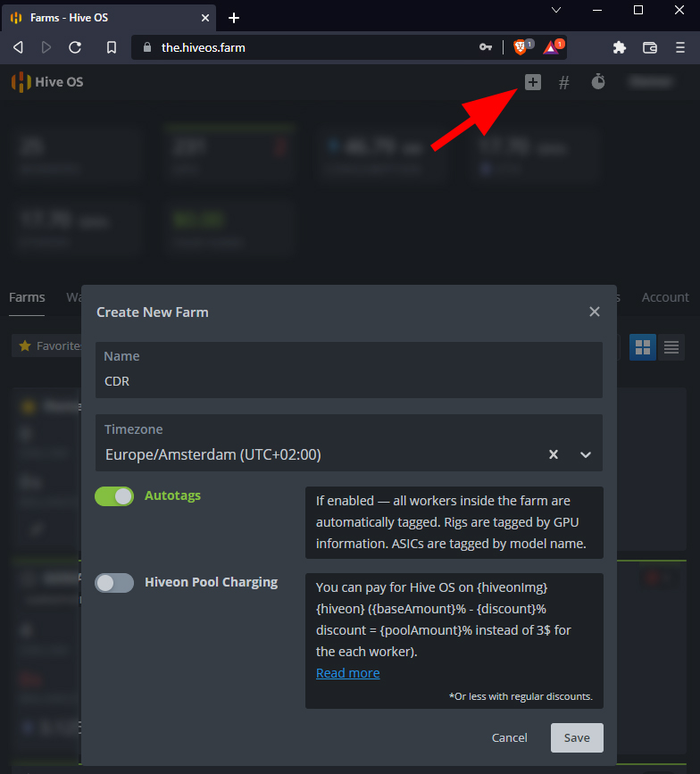700x774 pixels.
Task: Switch to grid view of farms
Action: pyautogui.click(x=642, y=347)
